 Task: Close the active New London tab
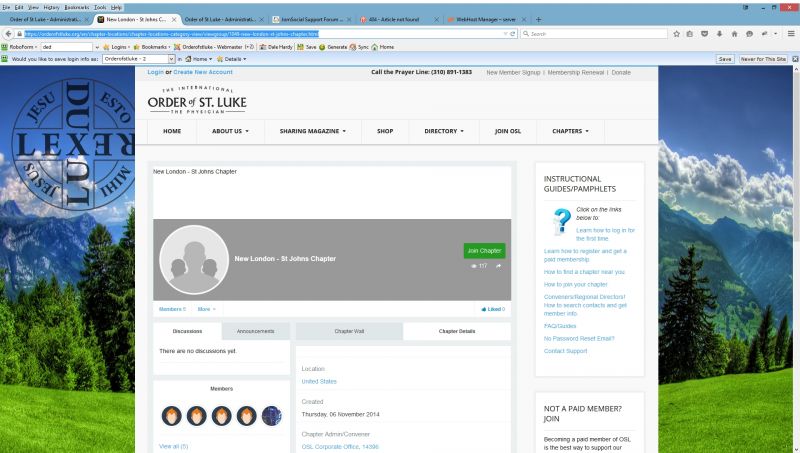tap(174, 19)
